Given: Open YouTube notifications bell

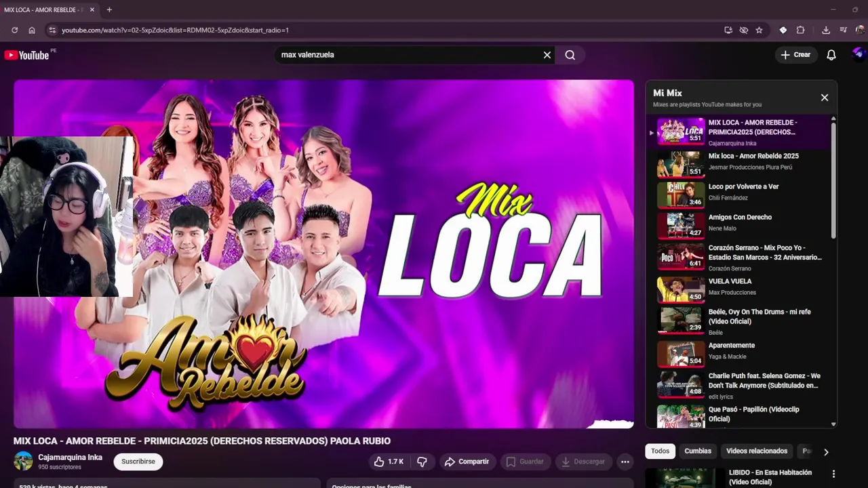Looking at the screenshot, I should click(x=831, y=55).
